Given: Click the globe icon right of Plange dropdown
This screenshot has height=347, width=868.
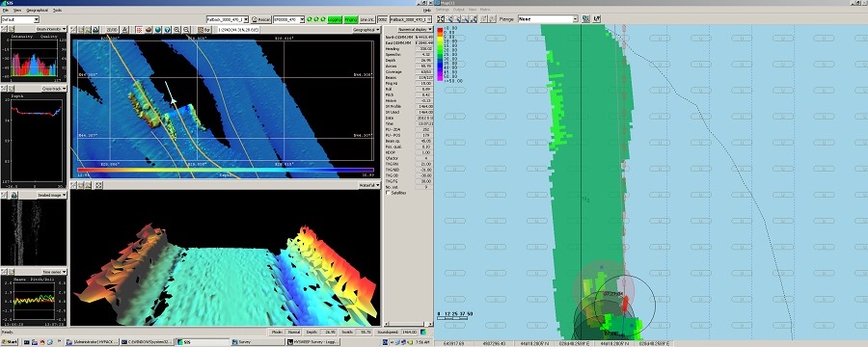Looking at the screenshot, I should (x=586, y=19).
